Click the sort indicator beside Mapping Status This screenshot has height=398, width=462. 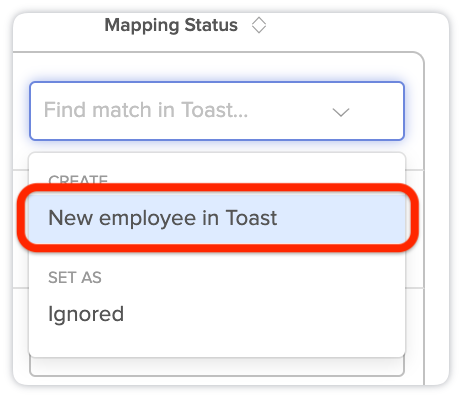coord(259,26)
